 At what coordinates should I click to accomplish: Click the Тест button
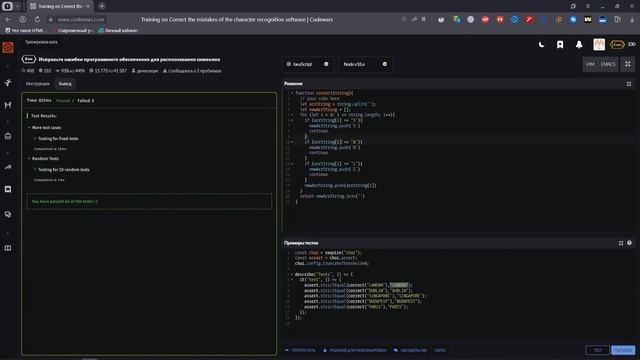(x=598, y=350)
